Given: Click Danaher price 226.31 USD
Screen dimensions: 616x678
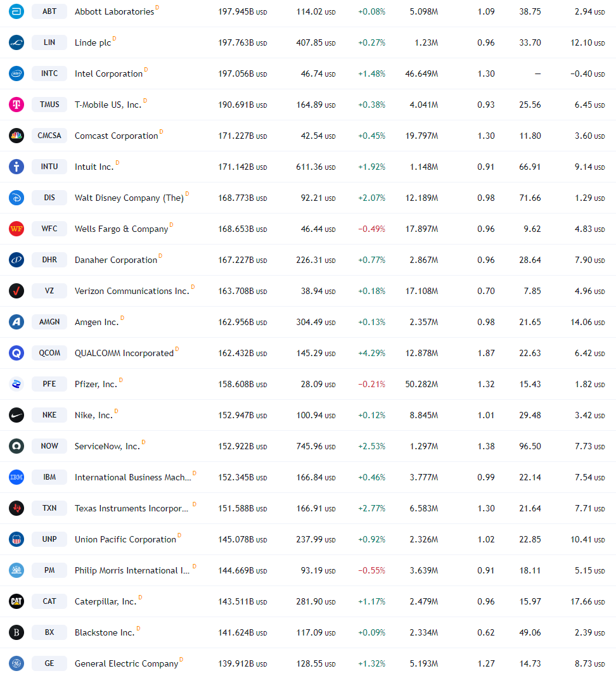Looking at the screenshot, I should click(316, 260).
